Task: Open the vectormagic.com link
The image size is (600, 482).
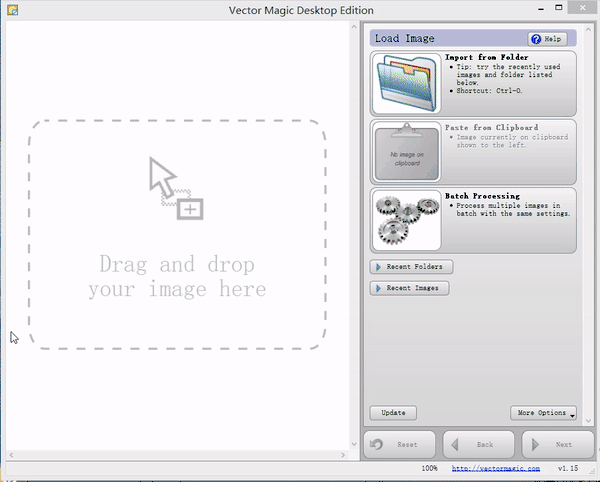Action: (x=496, y=469)
